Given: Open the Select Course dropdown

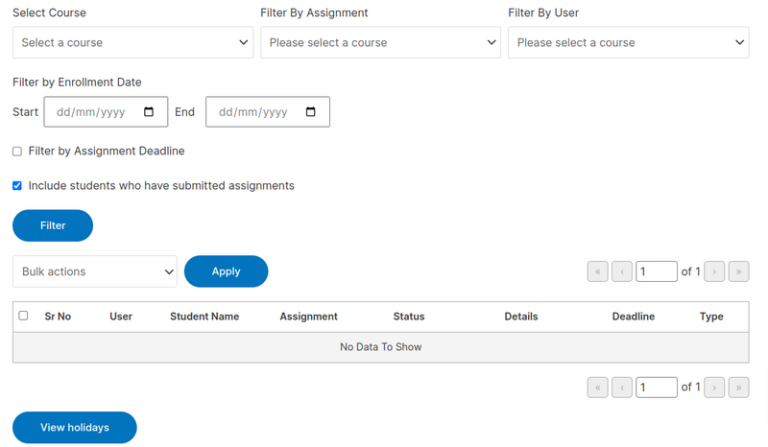Looking at the screenshot, I should click(133, 43).
